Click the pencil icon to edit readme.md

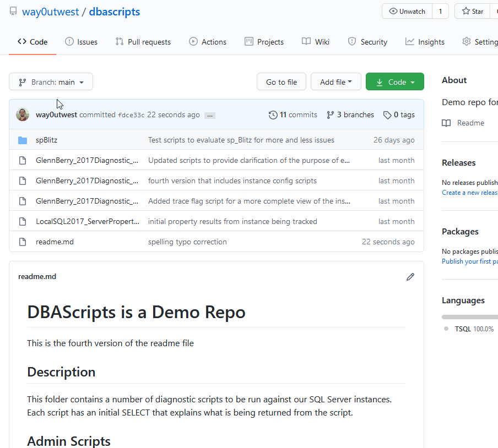pos(410,277)
